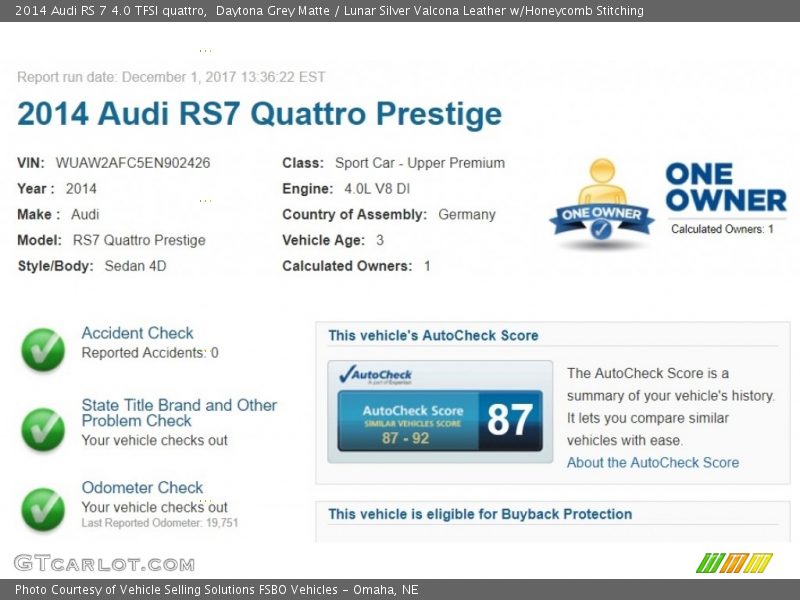Click the Year 2014 value

pos(81,189)
